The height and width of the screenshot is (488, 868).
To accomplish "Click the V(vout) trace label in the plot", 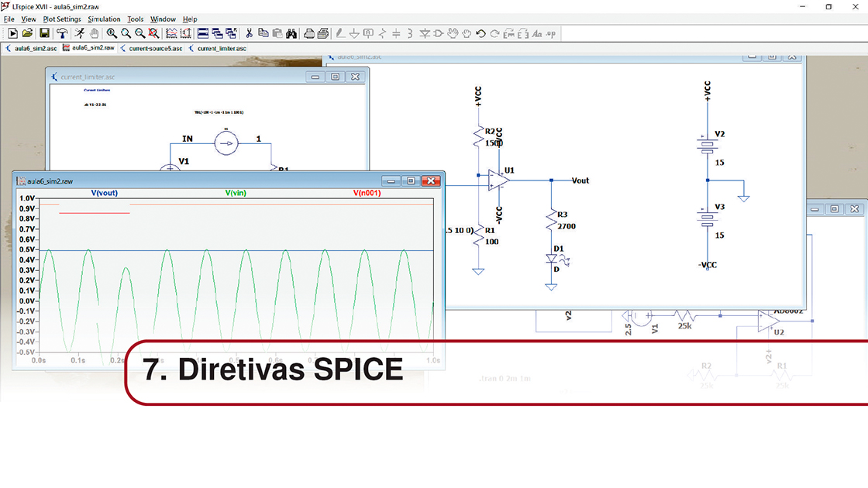I will point(104,193).
